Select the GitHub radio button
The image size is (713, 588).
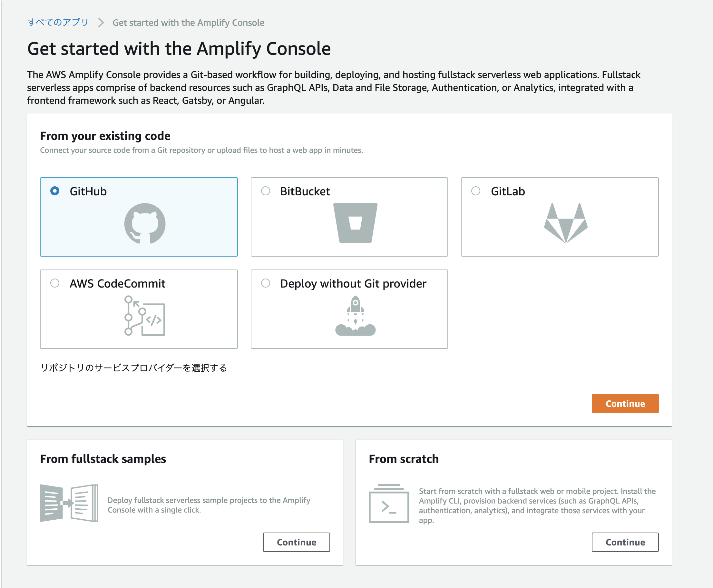(55, 191)
